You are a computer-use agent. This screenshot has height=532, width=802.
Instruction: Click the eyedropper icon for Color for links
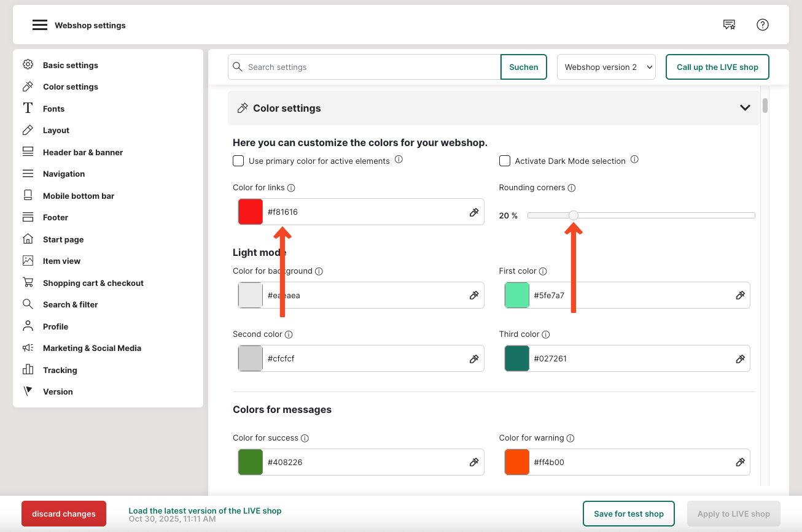pos(473,212)
